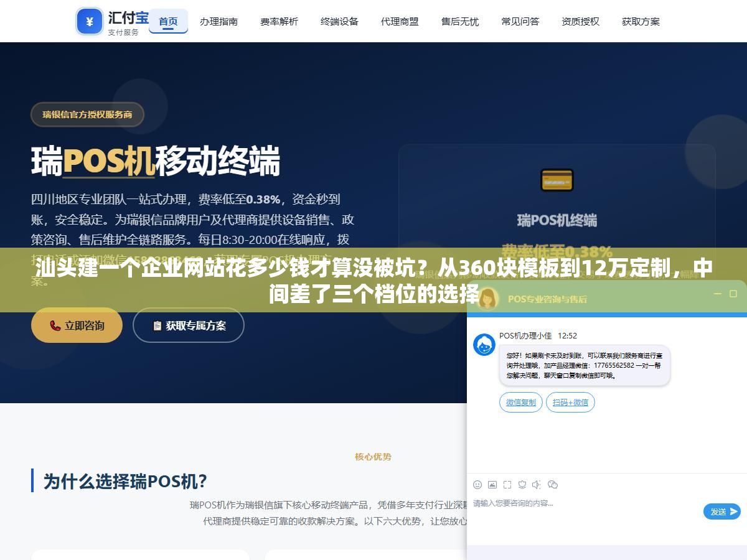The height and width of the screenshot is (560, 747).
Task: Click the rating flower icon in chat
Action: (x=522, y=485)
